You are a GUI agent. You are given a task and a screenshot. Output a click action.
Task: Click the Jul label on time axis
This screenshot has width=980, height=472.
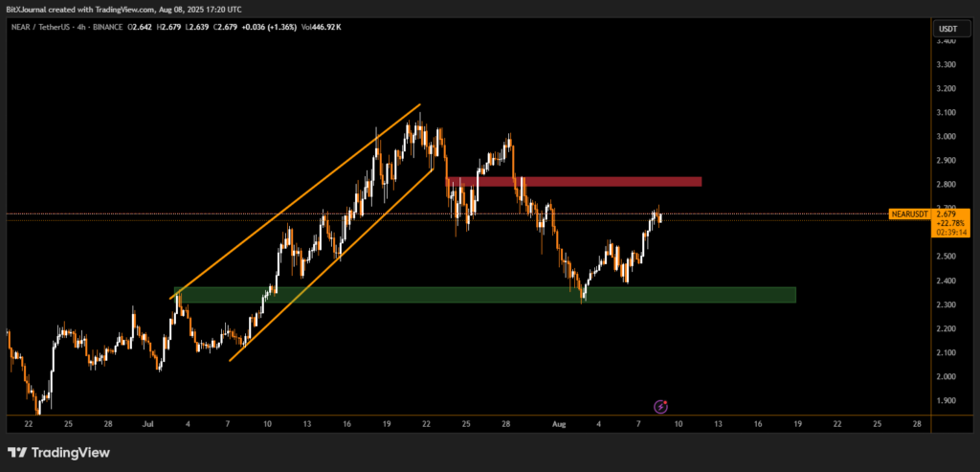point(147,423)
